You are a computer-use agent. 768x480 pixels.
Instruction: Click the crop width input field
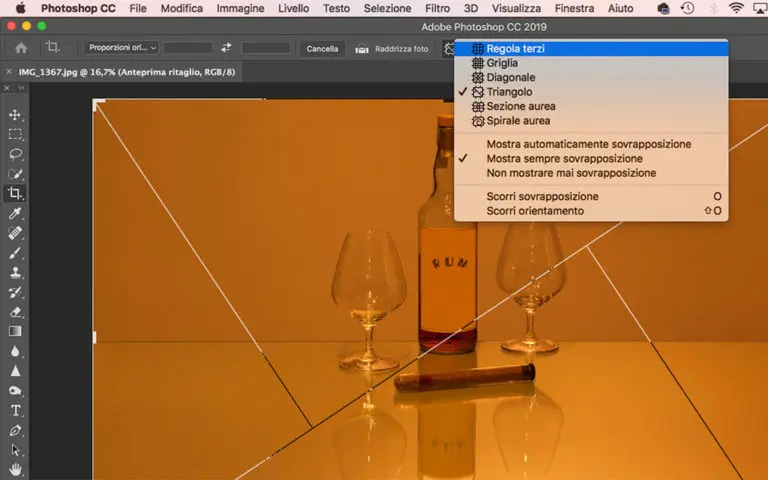tap(188, 48)
